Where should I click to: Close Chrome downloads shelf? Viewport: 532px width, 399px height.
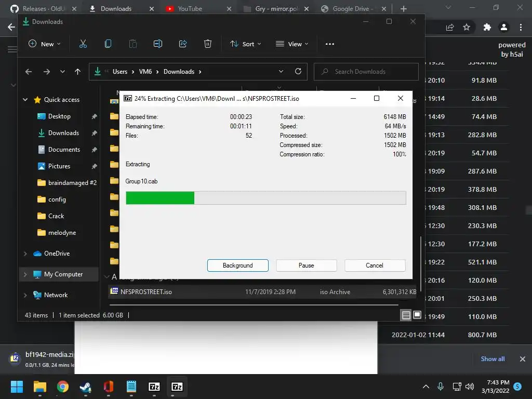(x=523, y=359)
